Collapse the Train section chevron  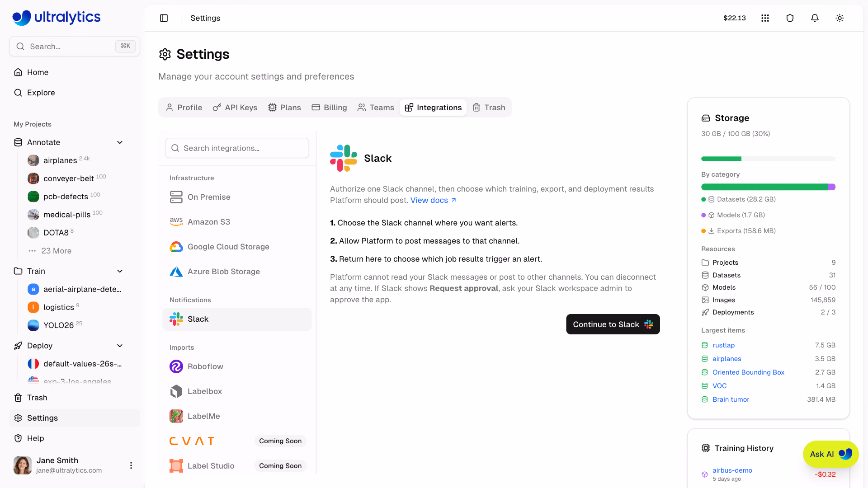(x=120, y=271)
